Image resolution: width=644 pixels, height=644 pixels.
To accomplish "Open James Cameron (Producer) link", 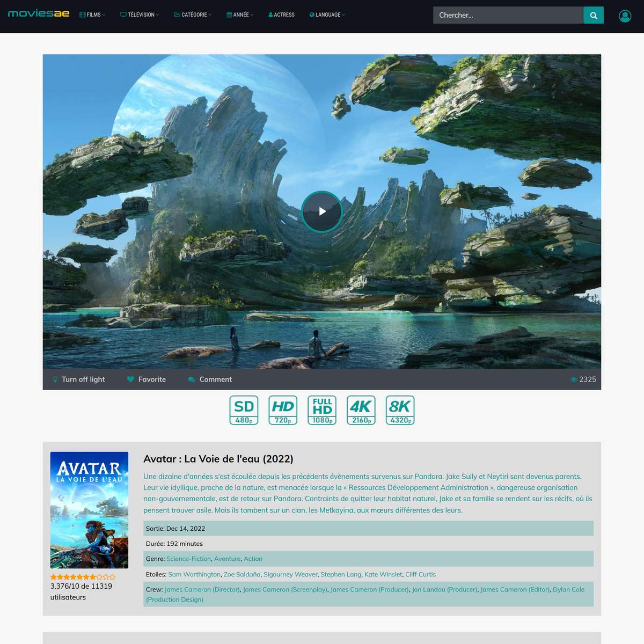I will pos(370,589).
